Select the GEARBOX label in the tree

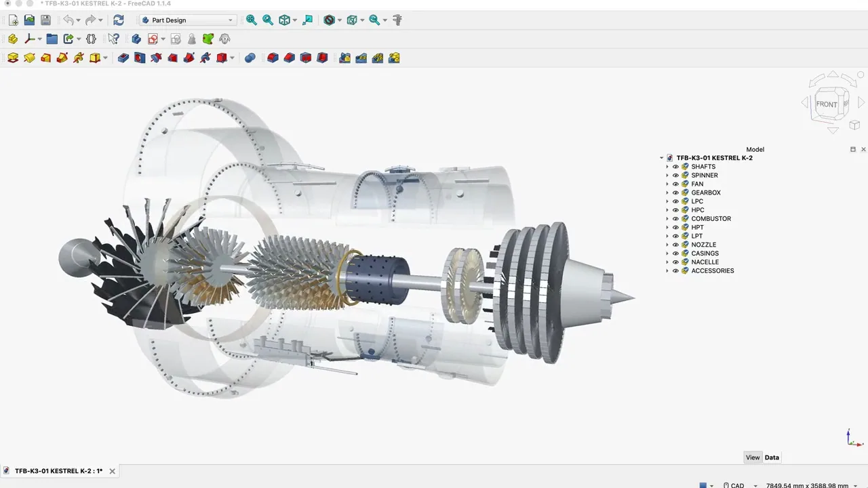point(706,192)
